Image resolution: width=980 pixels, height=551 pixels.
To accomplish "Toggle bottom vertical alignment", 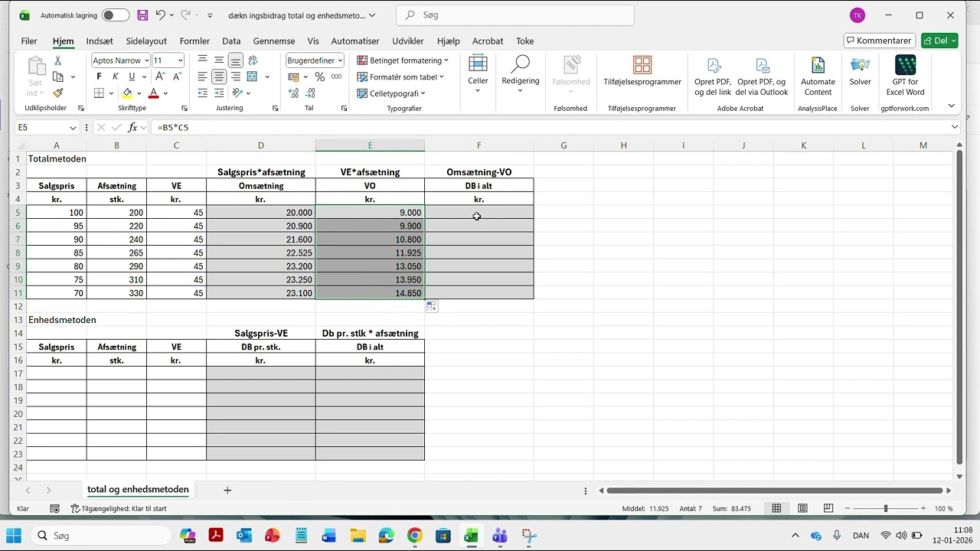I will [x=236, y=60].
